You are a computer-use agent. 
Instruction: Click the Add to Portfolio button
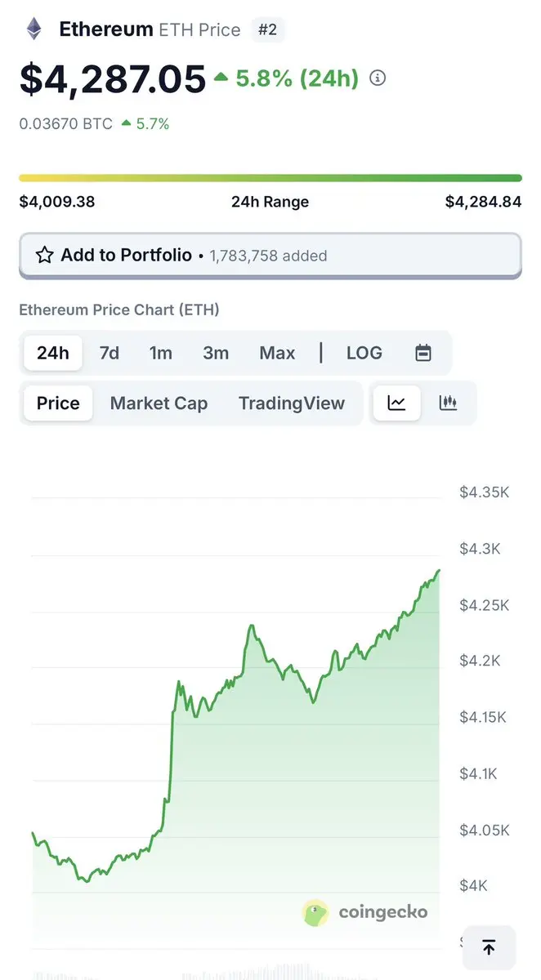click(270, 256)
